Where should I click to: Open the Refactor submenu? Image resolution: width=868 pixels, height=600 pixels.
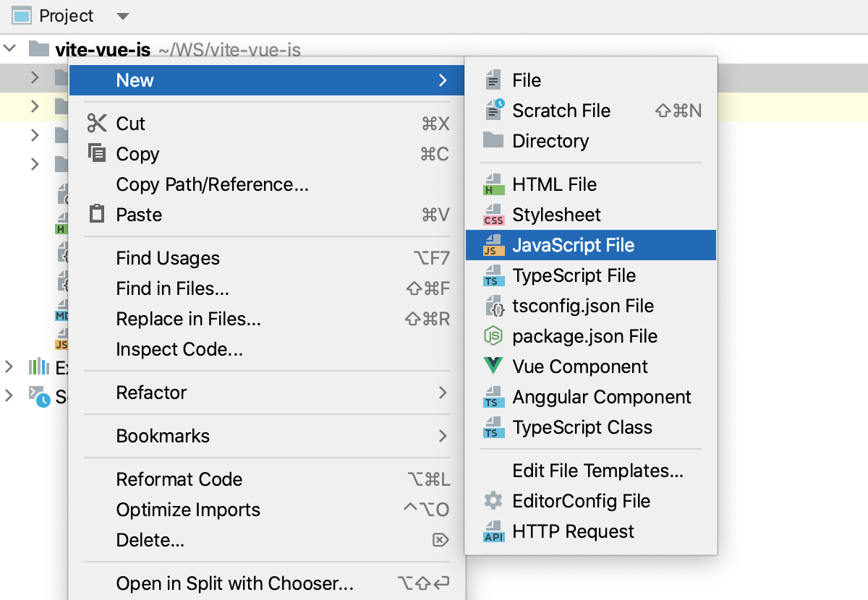point(152,393)
